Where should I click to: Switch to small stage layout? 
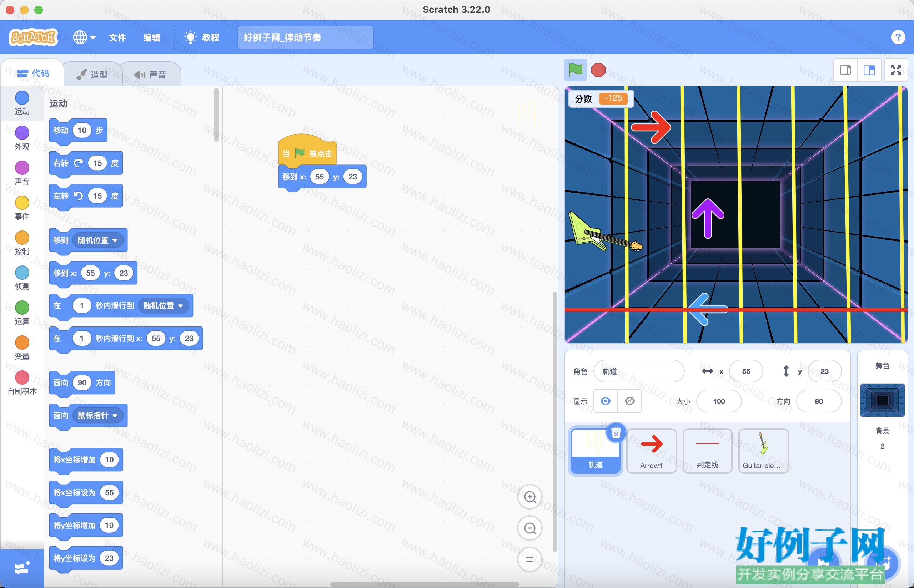[x=845, y=70]
